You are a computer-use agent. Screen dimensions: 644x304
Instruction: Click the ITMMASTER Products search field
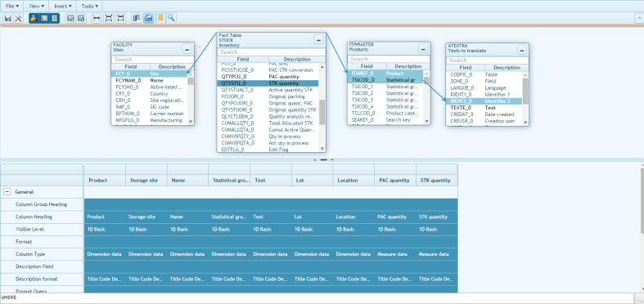[389, 59]
